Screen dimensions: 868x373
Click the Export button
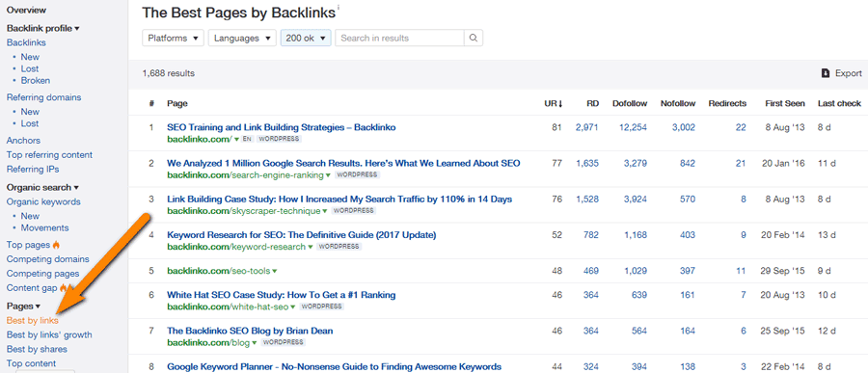coord(841,73)
